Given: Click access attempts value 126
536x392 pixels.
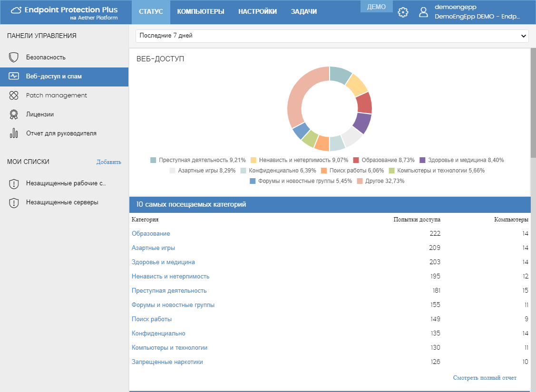Looking at the screenshot, I should click(x=435, y=362).
